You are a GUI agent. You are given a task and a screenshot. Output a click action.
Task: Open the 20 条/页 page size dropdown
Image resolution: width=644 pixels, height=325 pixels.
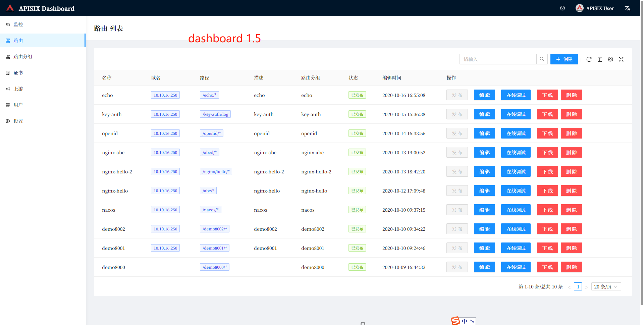coord(606,286)
